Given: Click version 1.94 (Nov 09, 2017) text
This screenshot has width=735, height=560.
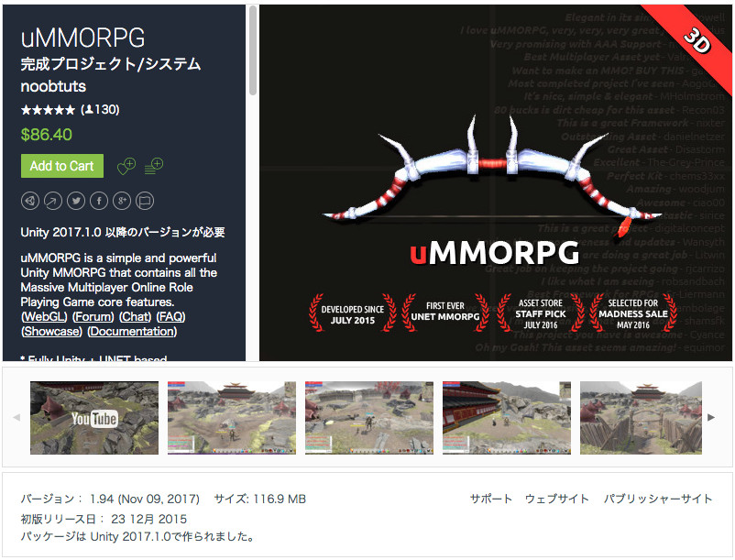Looking at the screenshot, I should coord(110,499).
